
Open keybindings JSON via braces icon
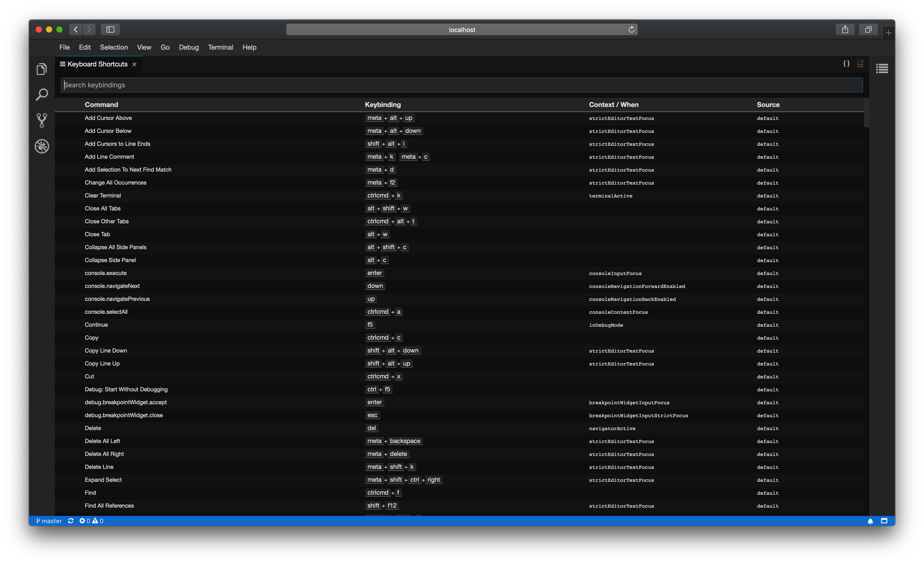tap(846, 64)
